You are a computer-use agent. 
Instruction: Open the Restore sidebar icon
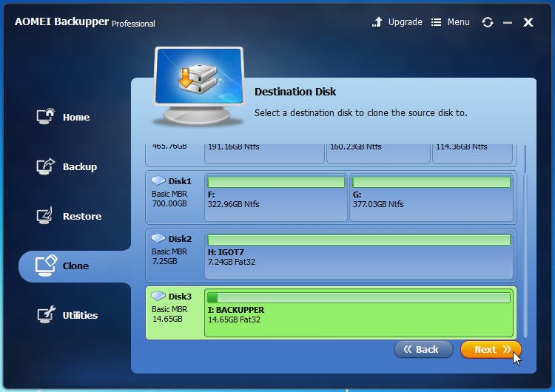(x=44, y=215)
